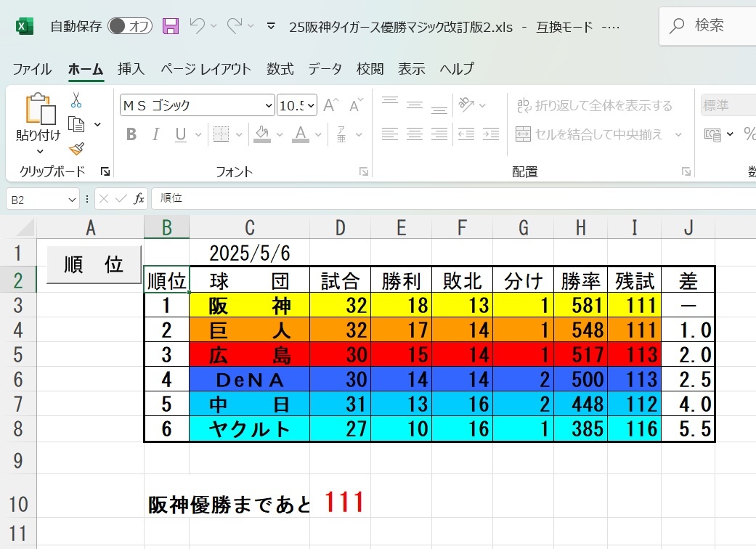The height and width of the screenshot is (549, 756).
Task: Toggle the AutoSave switch
Action: (x=130, y=26)
